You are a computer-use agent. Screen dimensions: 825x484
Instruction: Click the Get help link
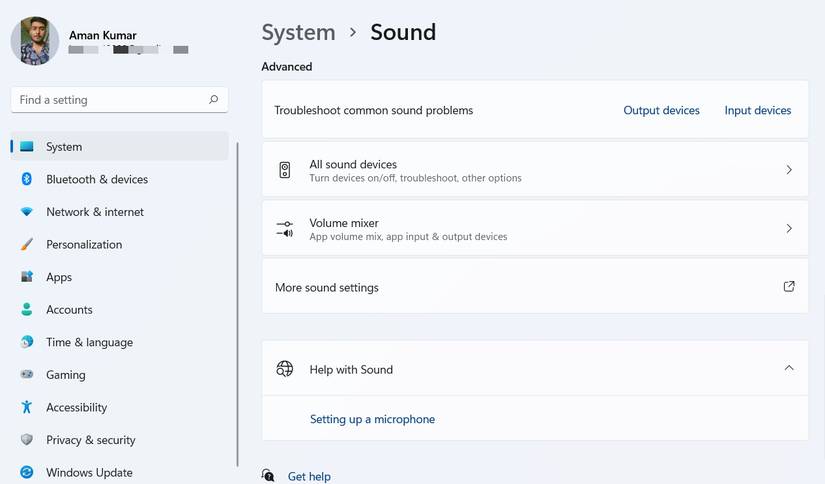coord(309,476)
